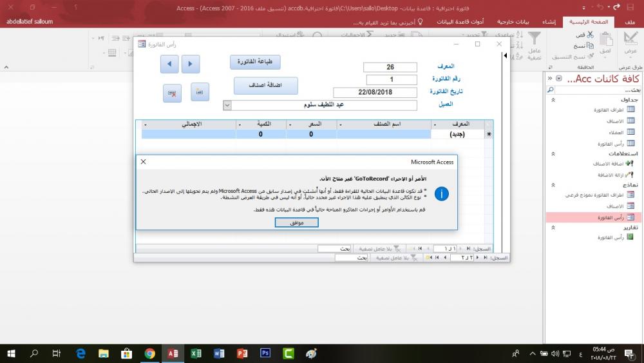Open Photoshop from the taskbar
The image size is (644, 363).
click(x=265, y=353)
